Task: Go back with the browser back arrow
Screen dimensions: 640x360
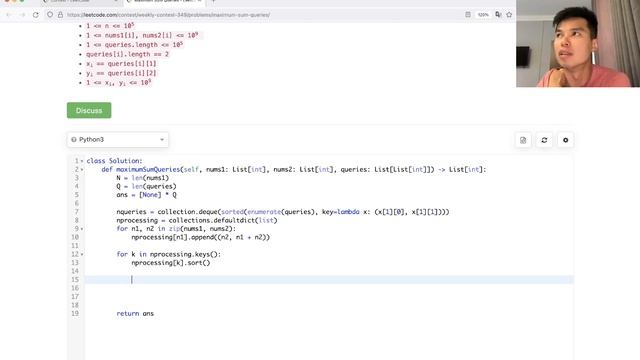Action: (x=9, y=15)
